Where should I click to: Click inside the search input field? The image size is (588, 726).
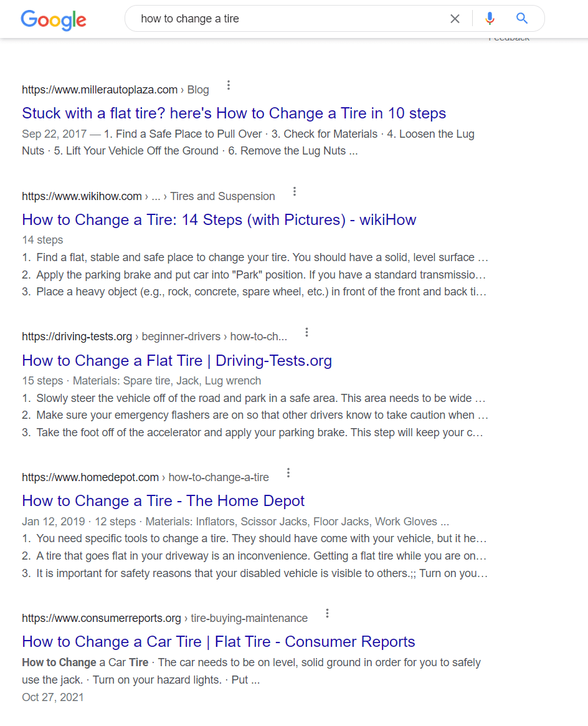[x=280, y=19]
